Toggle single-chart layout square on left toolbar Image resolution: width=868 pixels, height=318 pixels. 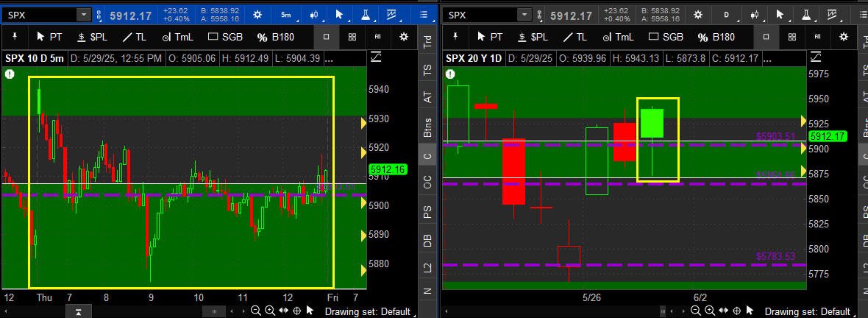327,37
